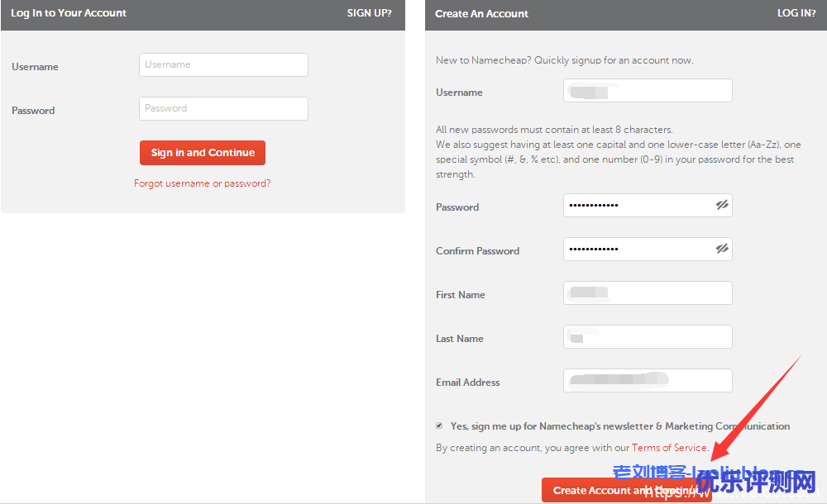Click into the First Name field
This screenshot has height=504, width=827.
click(x=648, y=293)
